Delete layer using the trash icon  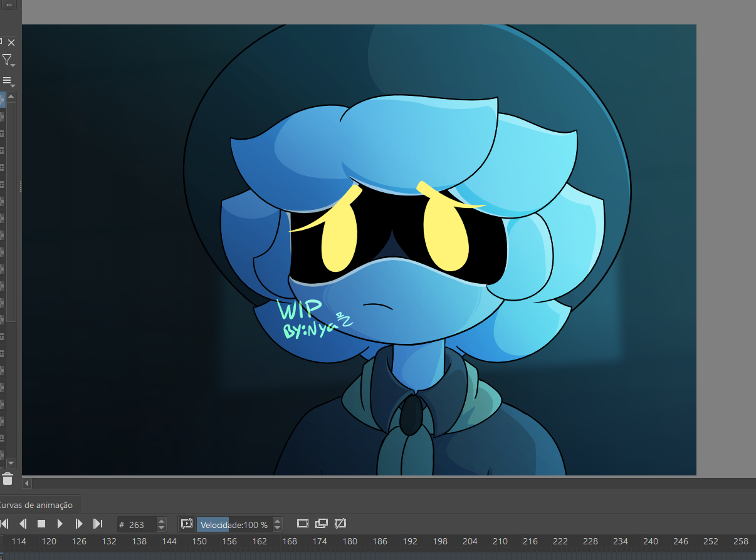coord(8,480)
